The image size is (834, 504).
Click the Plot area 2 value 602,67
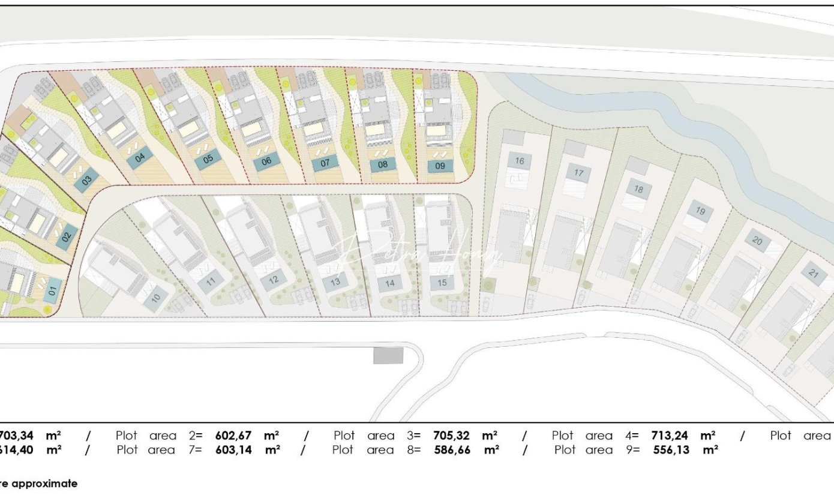pyautogui.click(x=233, y=436)
